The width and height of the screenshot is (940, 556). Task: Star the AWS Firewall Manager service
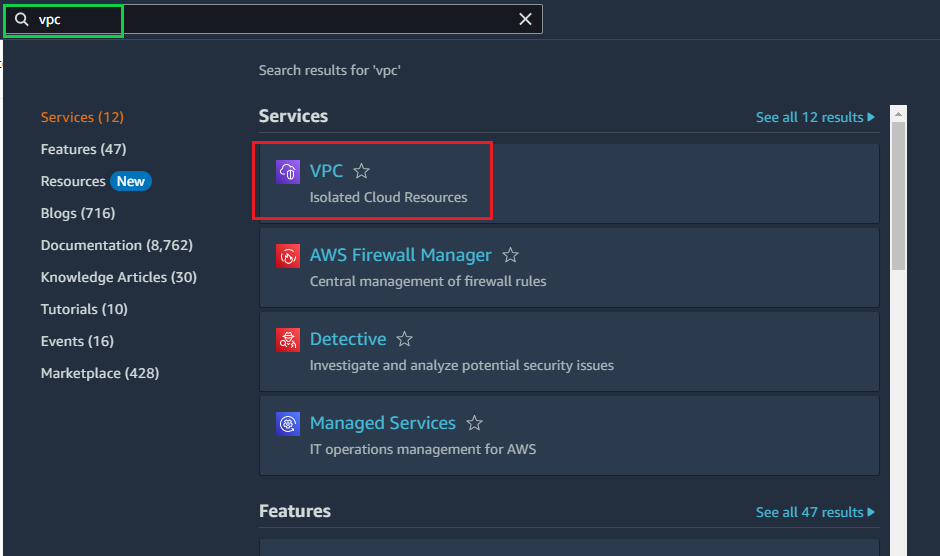pos(510,255)
